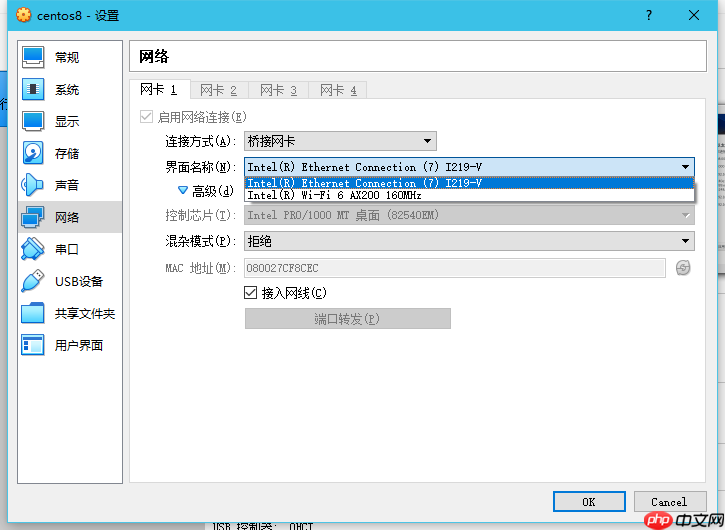Screen dimensions: 725x530
Task: Click the Cancel button
Action: [x=670, y=502]
